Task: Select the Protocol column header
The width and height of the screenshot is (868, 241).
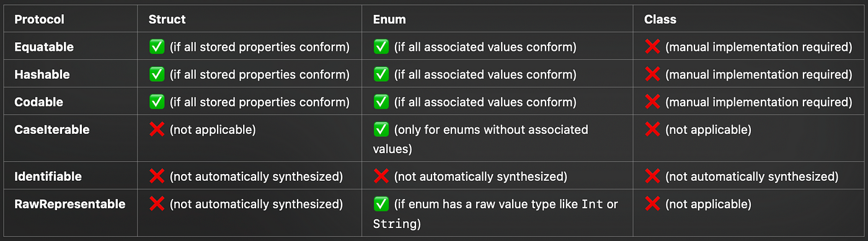Action: 40,19
